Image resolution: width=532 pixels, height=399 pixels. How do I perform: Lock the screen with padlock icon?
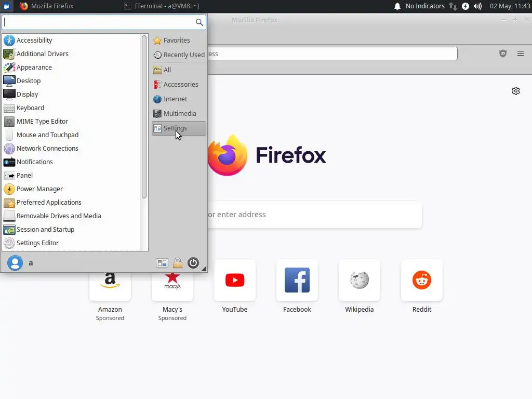178,263
